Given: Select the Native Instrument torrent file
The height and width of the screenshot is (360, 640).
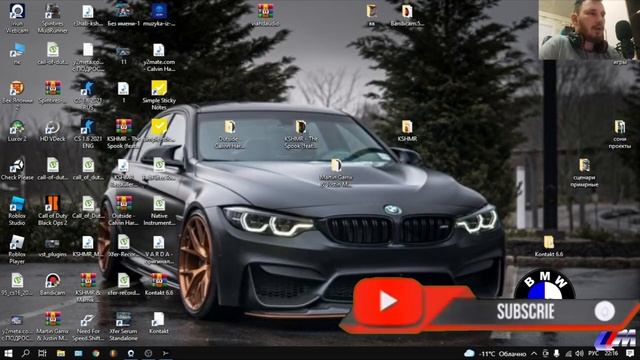Looking at the screenshot, I should (x=159, y=211).
